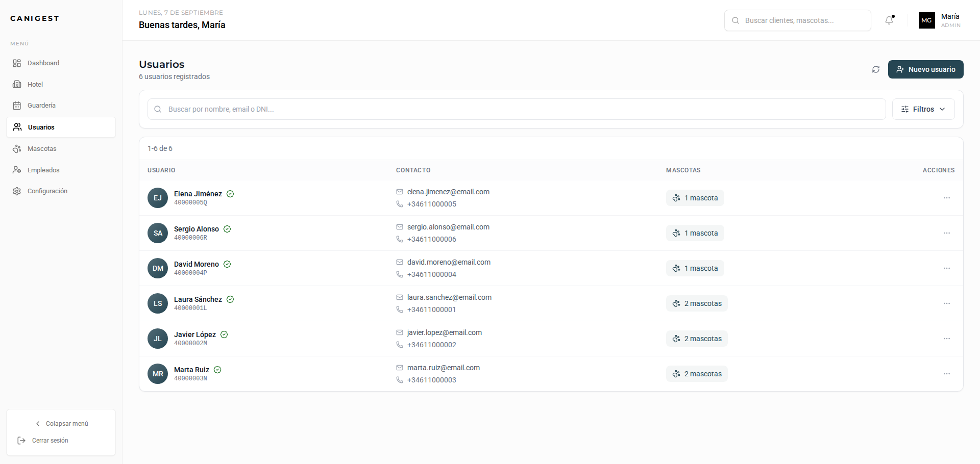Click the verified badge next to Marta Ruiz
The width and height of the screenshot is (980, 464).
pos(217,370)
